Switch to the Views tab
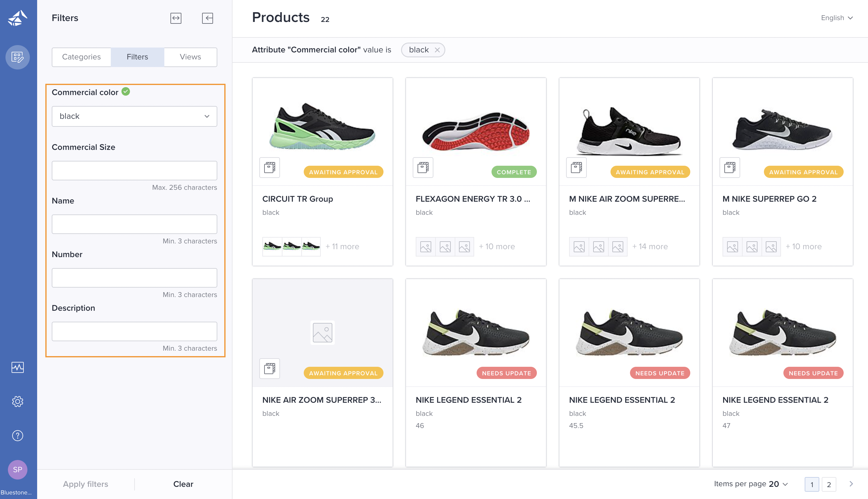The image size is (868, 499). [x=191, y=57]
